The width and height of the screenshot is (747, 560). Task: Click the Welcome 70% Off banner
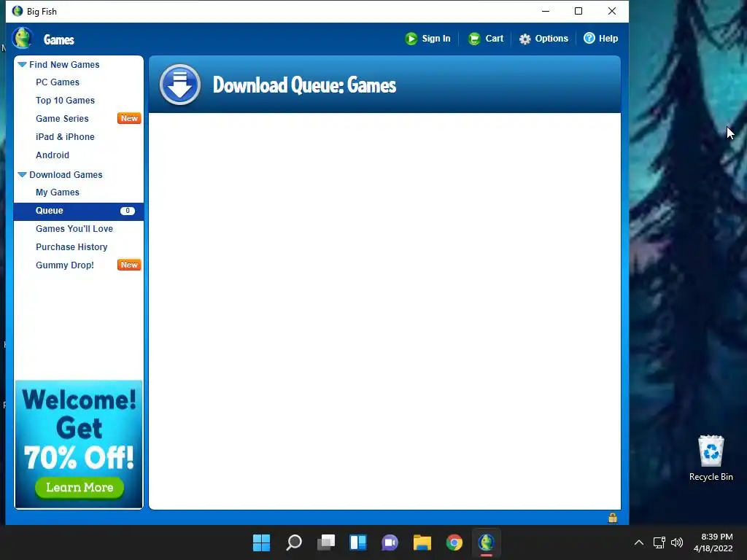pyautogui.click(x=79, y=444)
